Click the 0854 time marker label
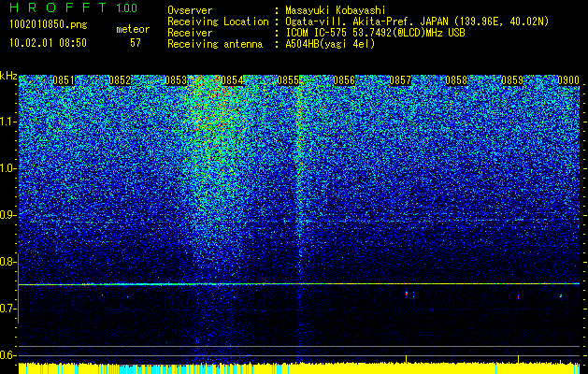This screenshot has width=588, height=374. click(x=232, y=80)
